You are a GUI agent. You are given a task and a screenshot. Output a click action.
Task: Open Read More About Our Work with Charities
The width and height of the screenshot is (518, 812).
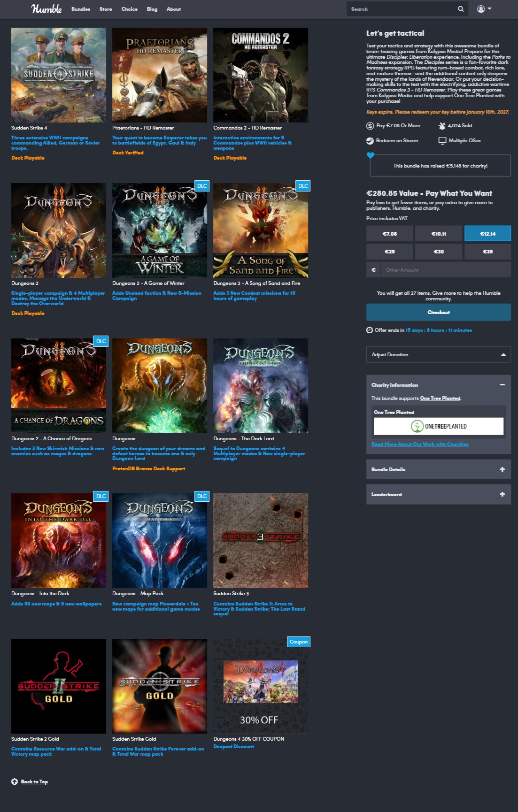(420, 444)
